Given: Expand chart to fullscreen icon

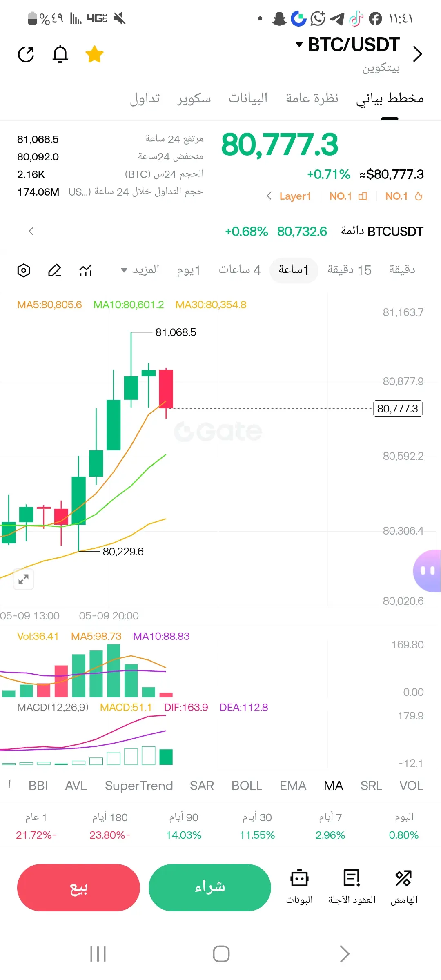Looking at the screenshot, I should (24, 579).
